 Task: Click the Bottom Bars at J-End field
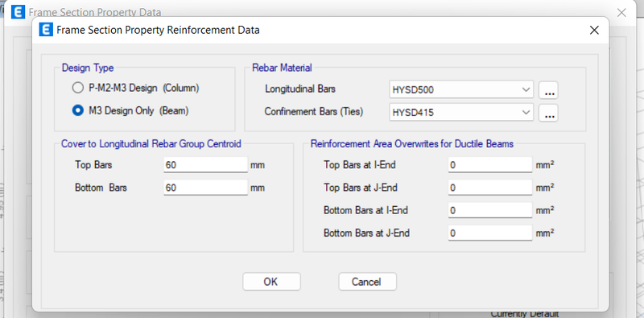[x=490, y=233]
